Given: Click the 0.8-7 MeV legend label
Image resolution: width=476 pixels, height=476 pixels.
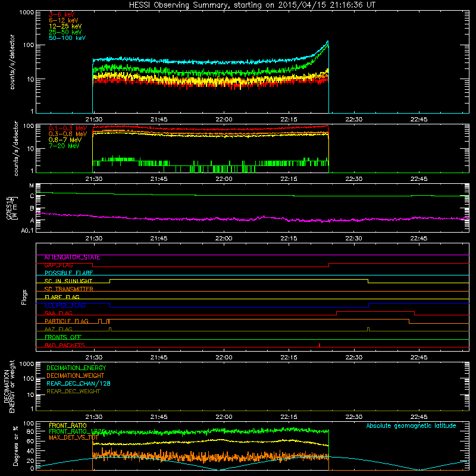Looking at the screenshot, I should [x=65, y=140].
